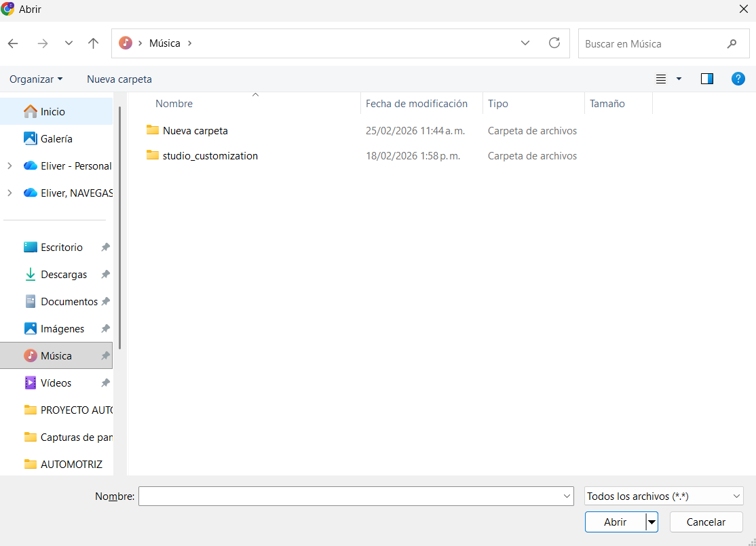This screenshot has width=756, height=546.
Task: Open the Galería sidebar item
Action: point(56,138)
